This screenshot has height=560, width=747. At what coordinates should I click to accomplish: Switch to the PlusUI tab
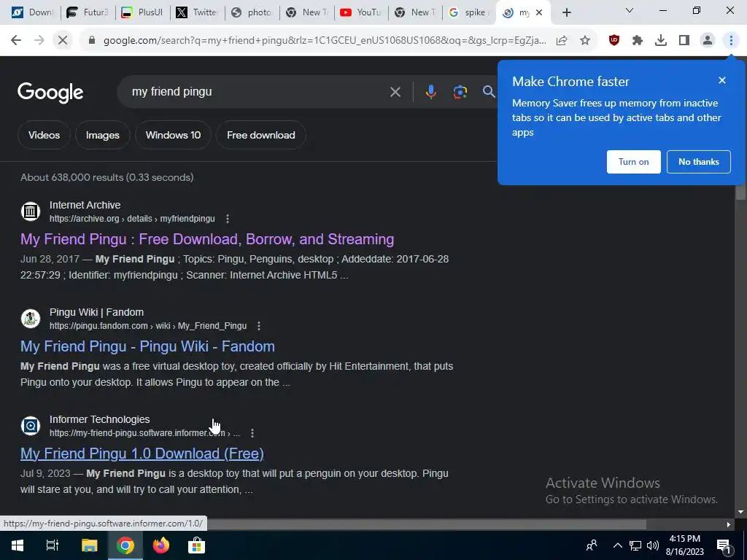[x=142, y=12]
